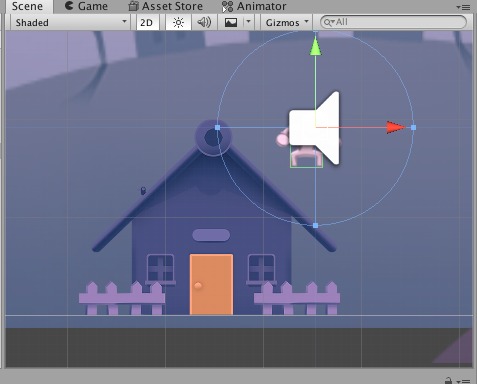Toggle scene audio speaker button

click(x=204, y=23)
